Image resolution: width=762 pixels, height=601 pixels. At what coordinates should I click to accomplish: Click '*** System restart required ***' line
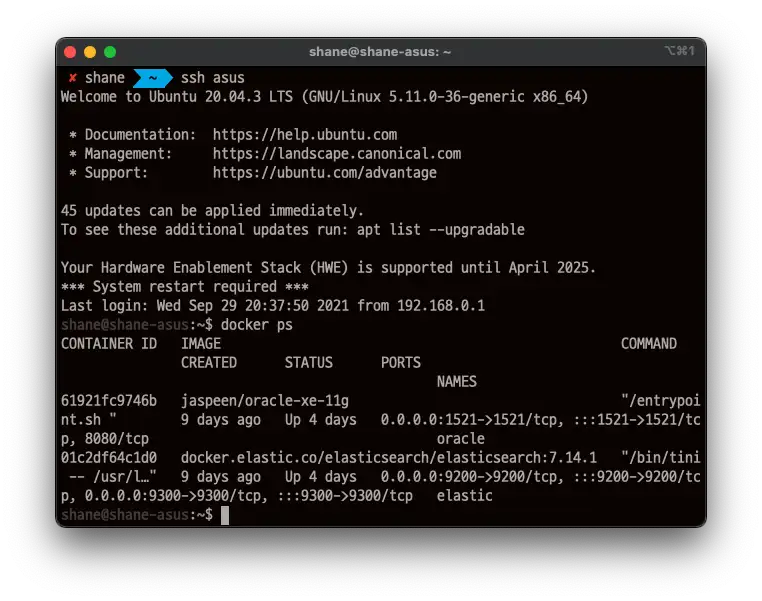[x=185, y=287]
